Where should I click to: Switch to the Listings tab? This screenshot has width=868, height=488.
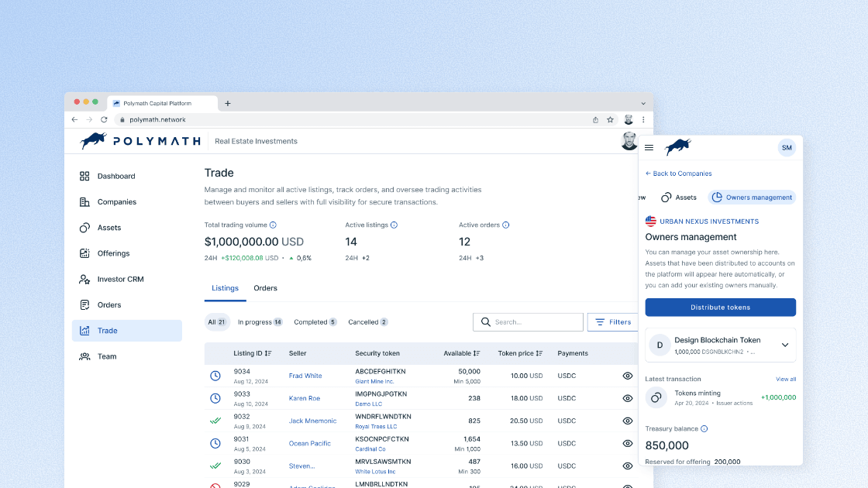point(225,288)
